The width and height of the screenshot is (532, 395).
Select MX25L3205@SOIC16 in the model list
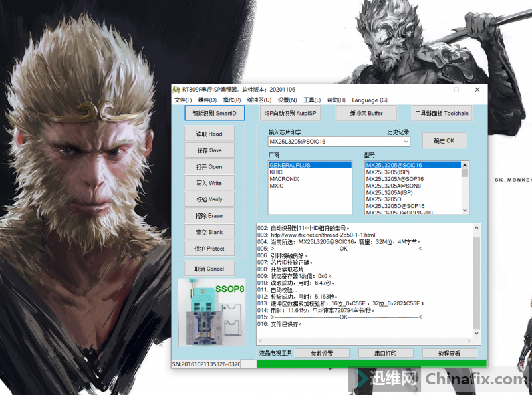(x=413, y=165)
